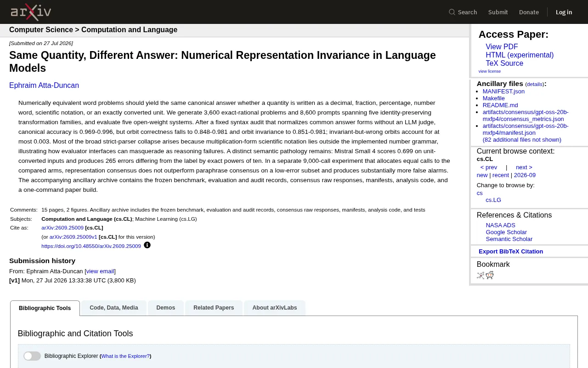Open ancillary files details link
The image size is (588, 368).
(x=535, y=84)
